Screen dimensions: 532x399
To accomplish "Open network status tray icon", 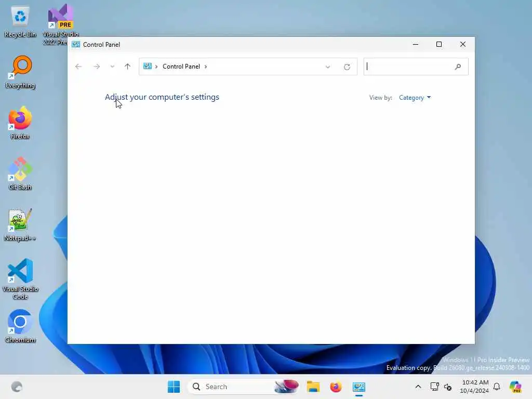I will point(435,387).
